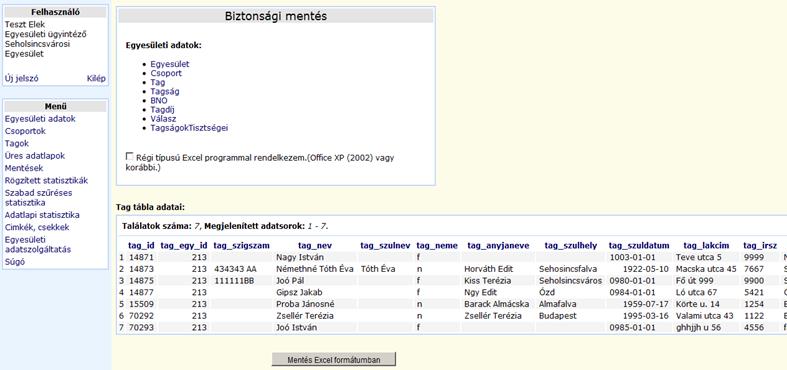Open Csoportok menu item

coord(25,131)
